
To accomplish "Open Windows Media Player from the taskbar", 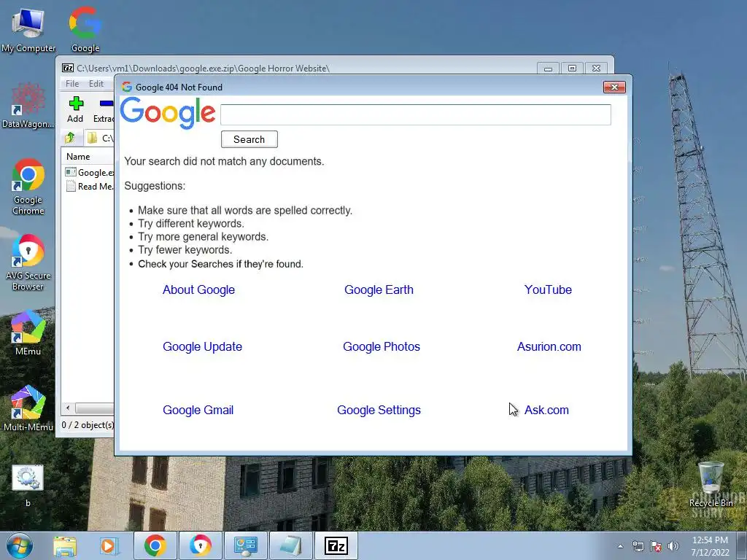I will point(109,546).
